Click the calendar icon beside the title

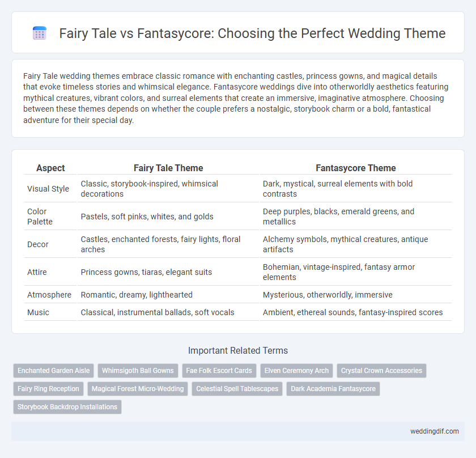[40, 33]
